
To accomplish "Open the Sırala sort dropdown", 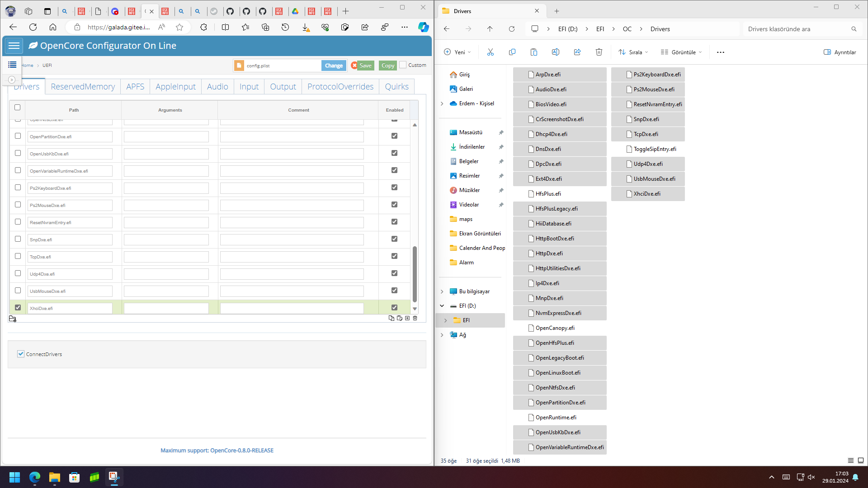I will pyautogui.click(x=634, y=52).
